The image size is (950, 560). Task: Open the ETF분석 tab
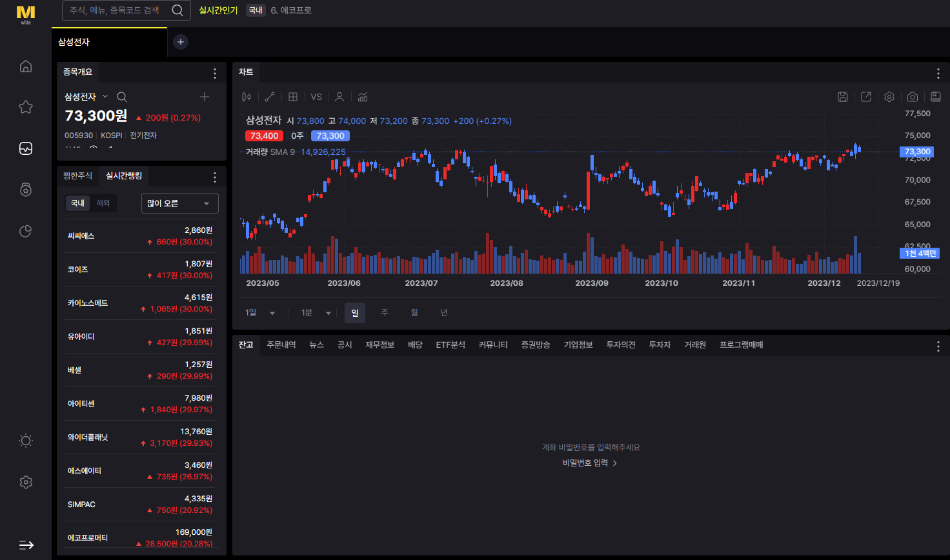(x=450, y=345)
